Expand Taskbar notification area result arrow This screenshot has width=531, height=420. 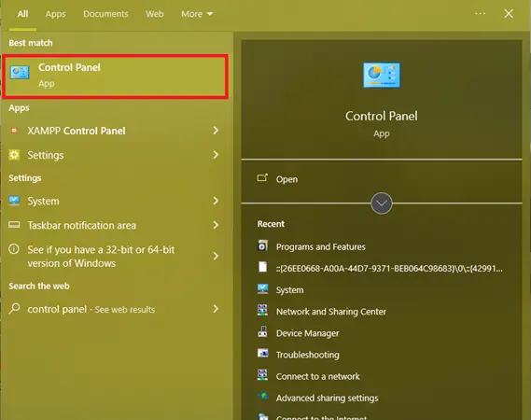[x=216, y=225]
